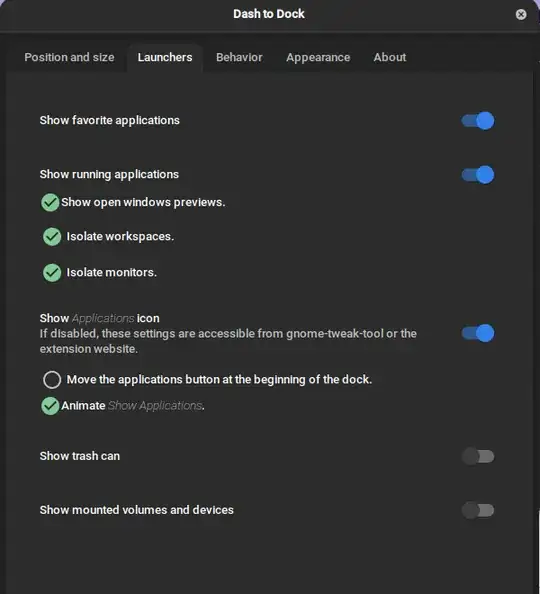Go to the Appearance tab
The height and width of the screenshot is (594, 540).
[318, 57]
